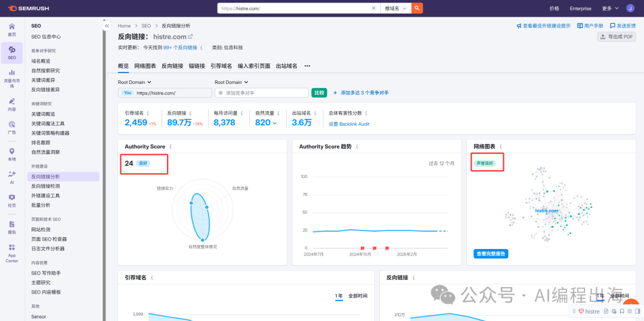Switch to the 锚链接 tab
644x321 pixels.
click(197, 66)
